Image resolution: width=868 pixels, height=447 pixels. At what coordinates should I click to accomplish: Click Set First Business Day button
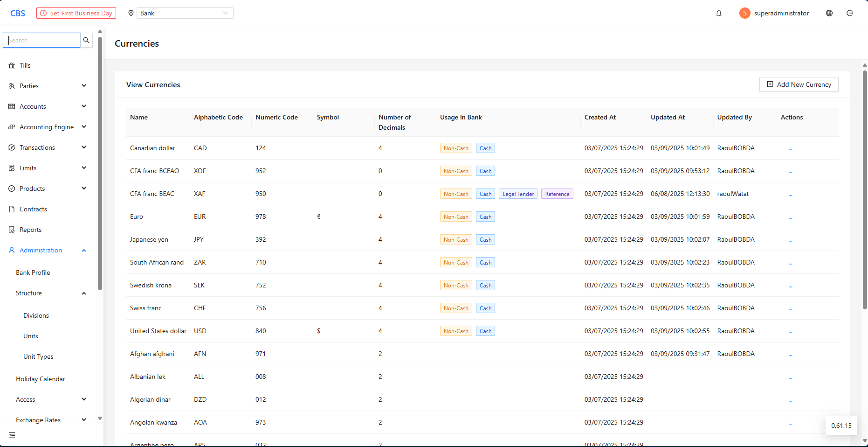point(76,13)
